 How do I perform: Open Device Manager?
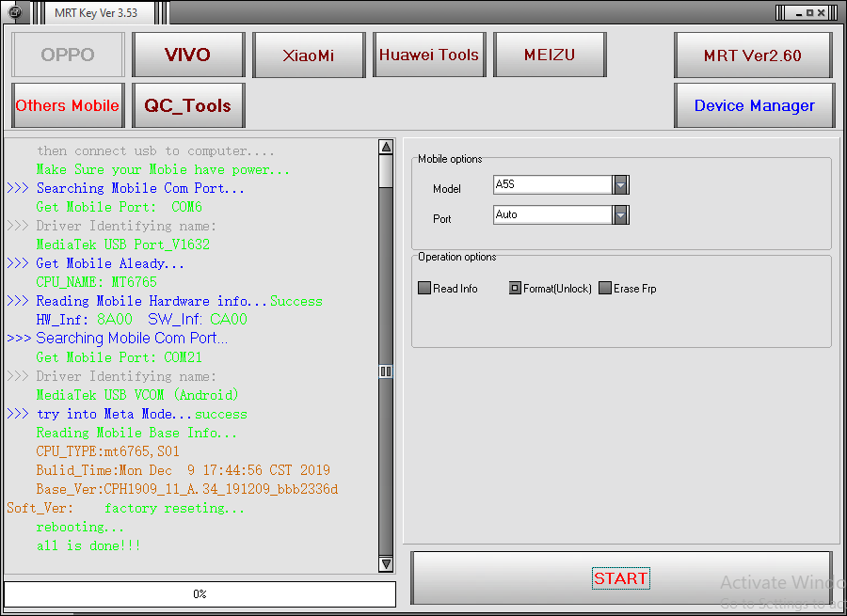pyautogui.click(x=754, y=105)
